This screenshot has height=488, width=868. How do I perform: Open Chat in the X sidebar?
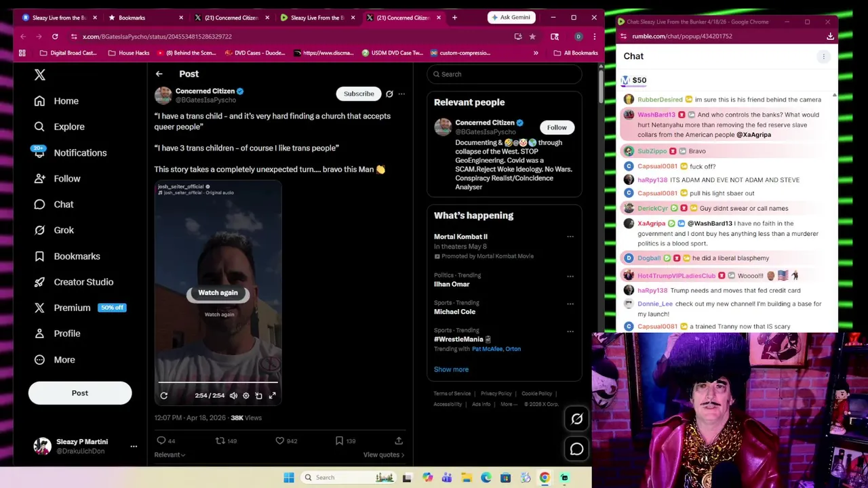click(x=54, y=204)
